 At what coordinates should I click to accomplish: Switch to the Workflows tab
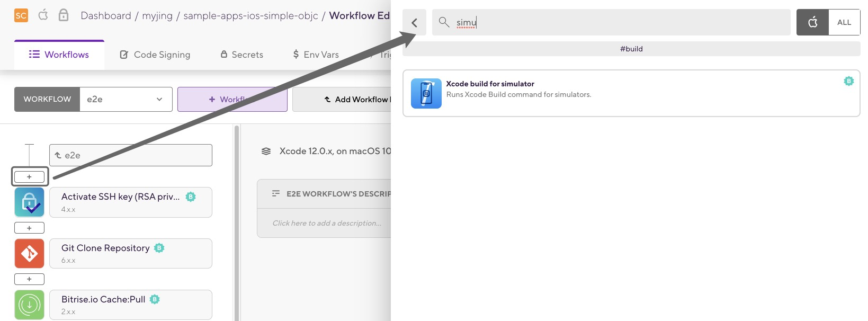pyautogui.click(x=59, y=55)
